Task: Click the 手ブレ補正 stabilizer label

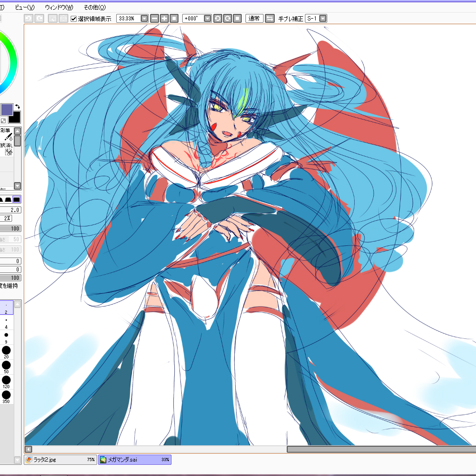Action: tap(291, 19)
